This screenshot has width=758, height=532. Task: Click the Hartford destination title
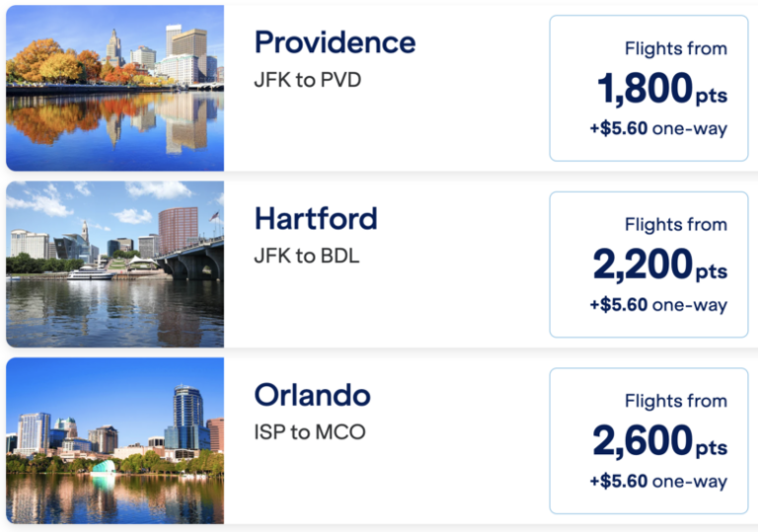click(x=316, y=219)
